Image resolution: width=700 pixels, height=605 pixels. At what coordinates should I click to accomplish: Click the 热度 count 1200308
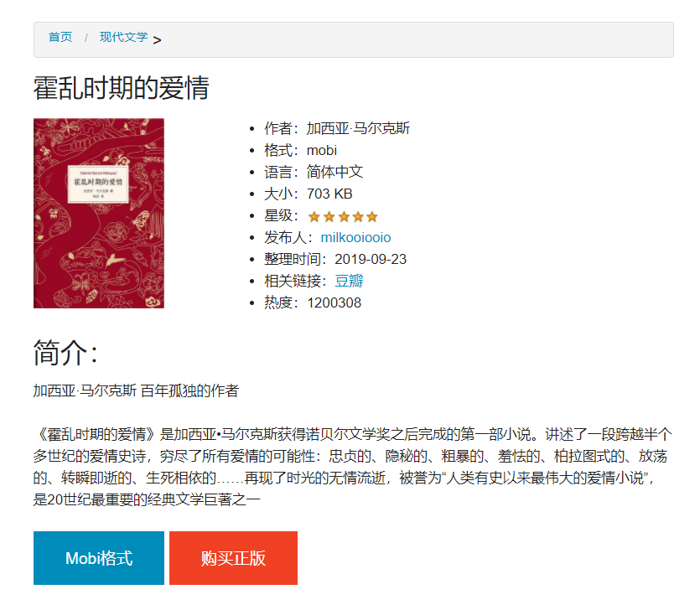coord(334,303)
